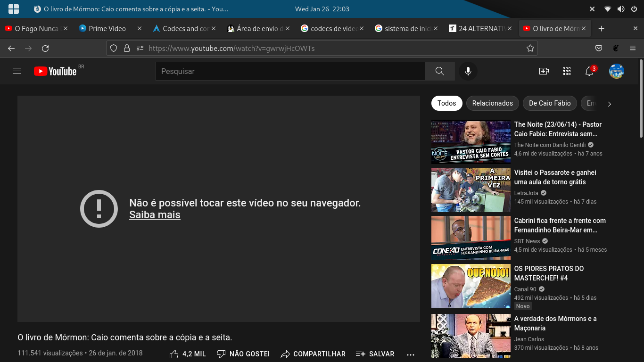The image size is (644, 362).
Task: Start voice search with the microphone icon
Action: pyautogui.click(x=468, y=71)
